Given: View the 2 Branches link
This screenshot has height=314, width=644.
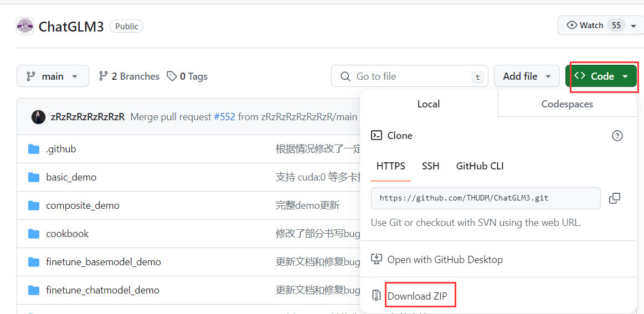Looking at the screenshot, I should tap(129, 76).
